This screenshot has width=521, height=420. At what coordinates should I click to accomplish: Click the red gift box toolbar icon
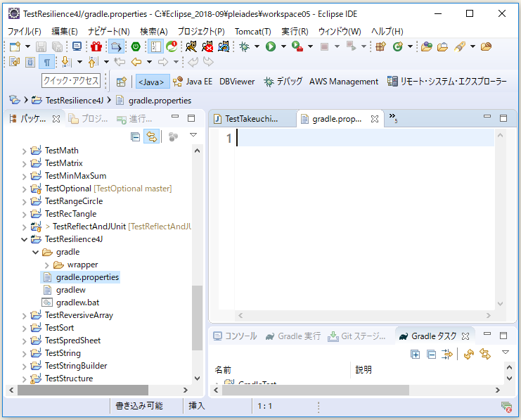[x=96, y=46]
